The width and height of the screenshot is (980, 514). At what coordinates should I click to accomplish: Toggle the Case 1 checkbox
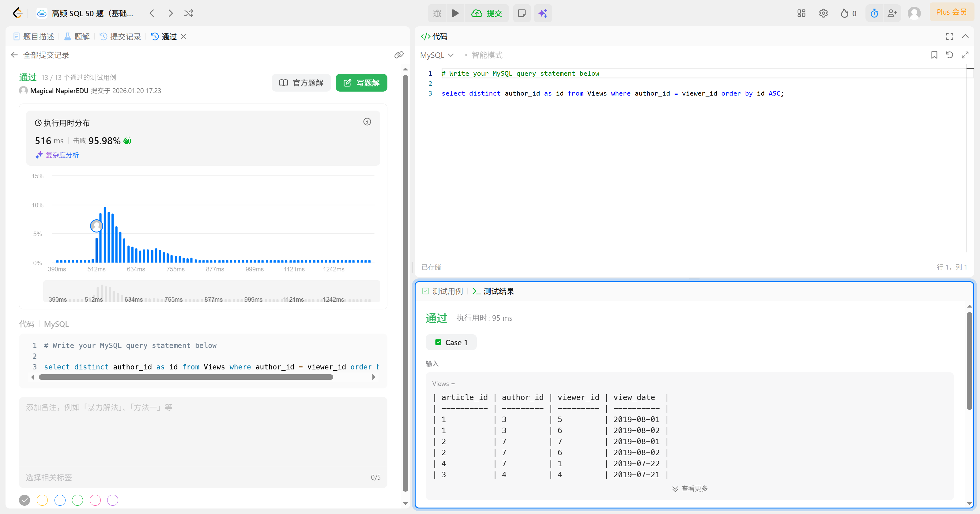(438, 342)
